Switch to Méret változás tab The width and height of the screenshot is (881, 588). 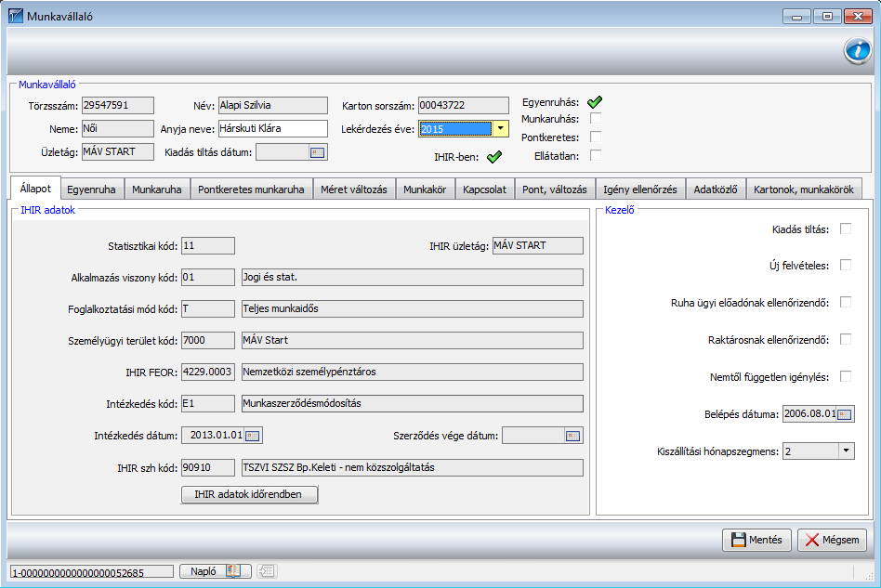(x=354, y=189)
